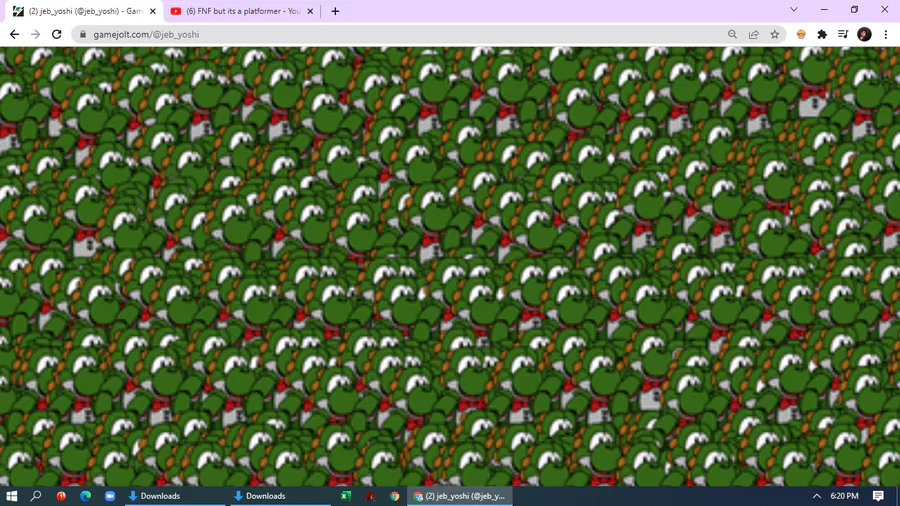
Task: Click the share this page icon
Action: click(754, 34)
